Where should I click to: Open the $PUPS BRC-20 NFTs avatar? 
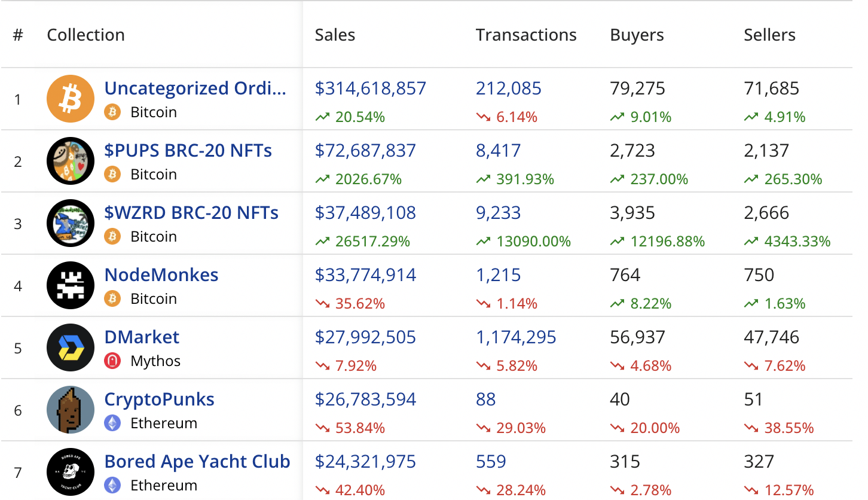pos(71,161)
